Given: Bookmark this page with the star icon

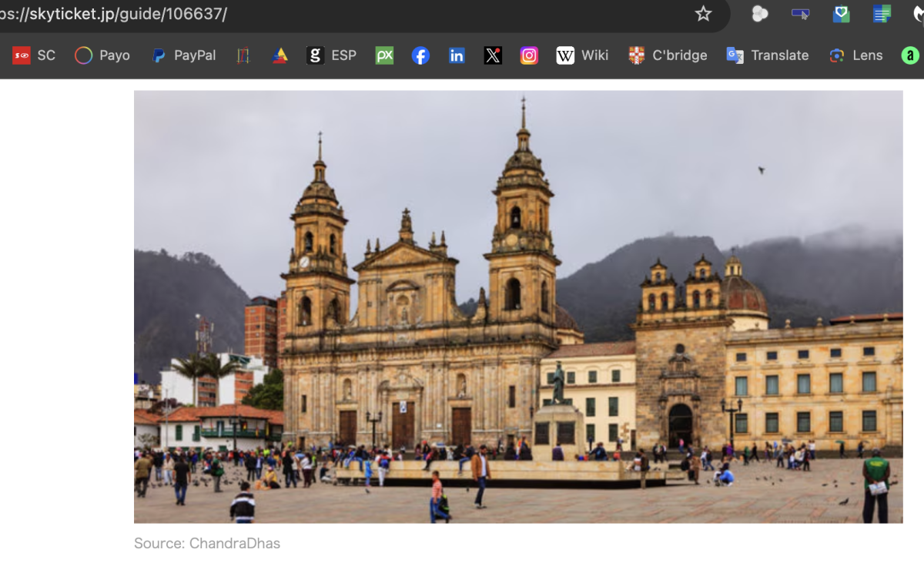Looking at the screenshot, I should 703,14.
